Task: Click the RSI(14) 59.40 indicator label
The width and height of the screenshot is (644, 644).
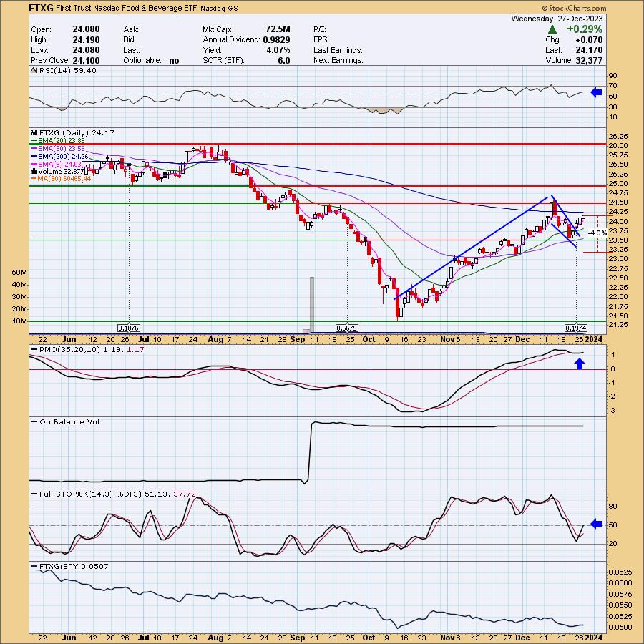Action: tap(68, 71)
